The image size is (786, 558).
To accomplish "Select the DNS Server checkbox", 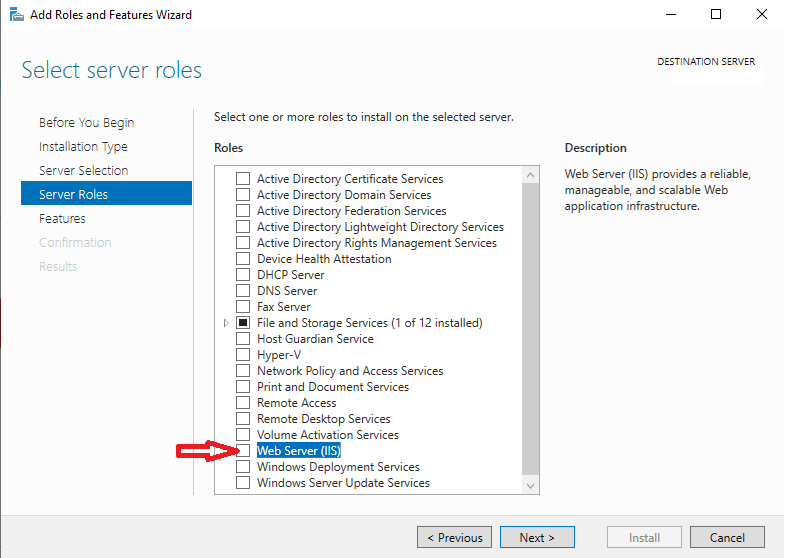I will coord(243,291).
